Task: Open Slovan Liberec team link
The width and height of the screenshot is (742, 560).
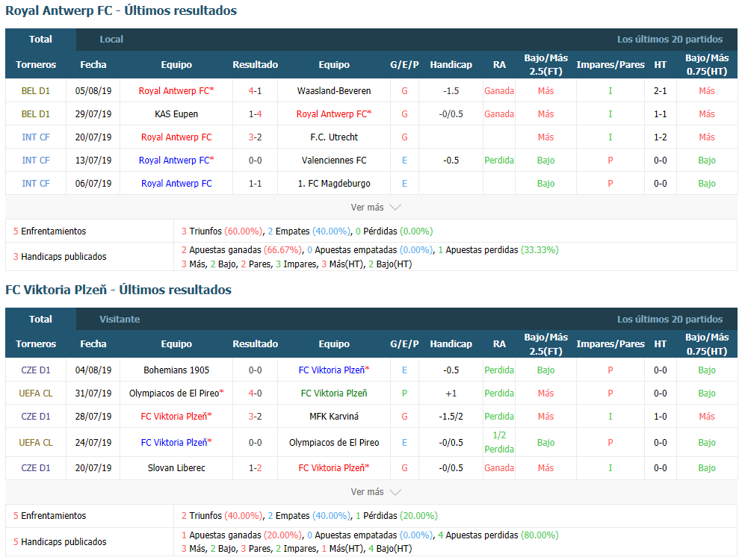Action: point(176,467)
